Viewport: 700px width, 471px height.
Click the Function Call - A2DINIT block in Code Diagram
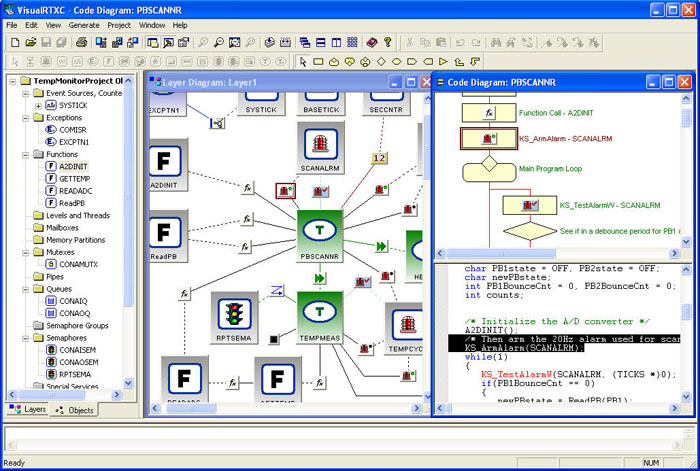489,113
